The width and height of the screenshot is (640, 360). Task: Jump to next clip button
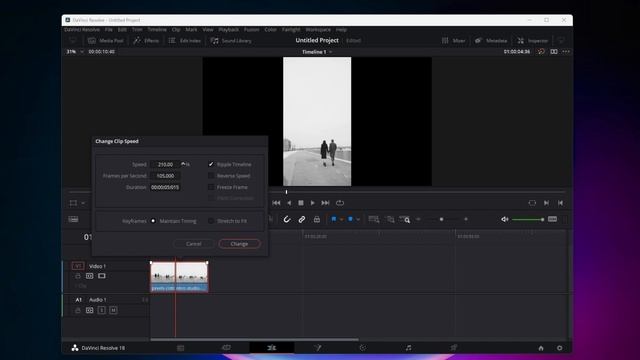546,203
